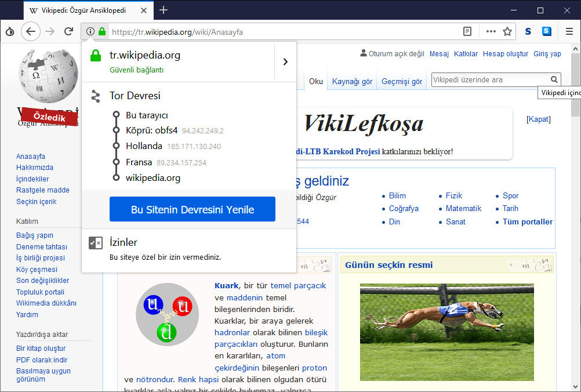This screenshot has width=581, height=392.
Task: Expand connection details arrow for tr.wikipedia.org
Action: click(285, 61)
